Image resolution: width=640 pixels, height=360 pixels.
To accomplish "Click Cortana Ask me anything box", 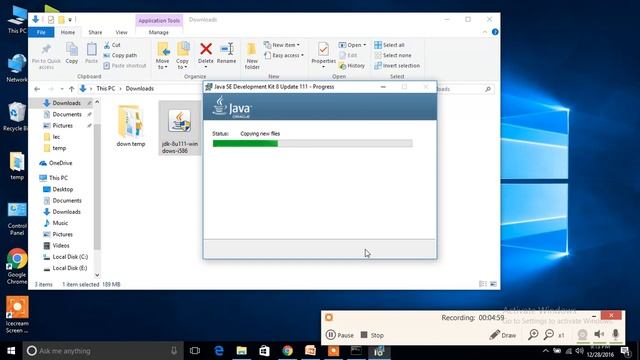I will [103, 351].
